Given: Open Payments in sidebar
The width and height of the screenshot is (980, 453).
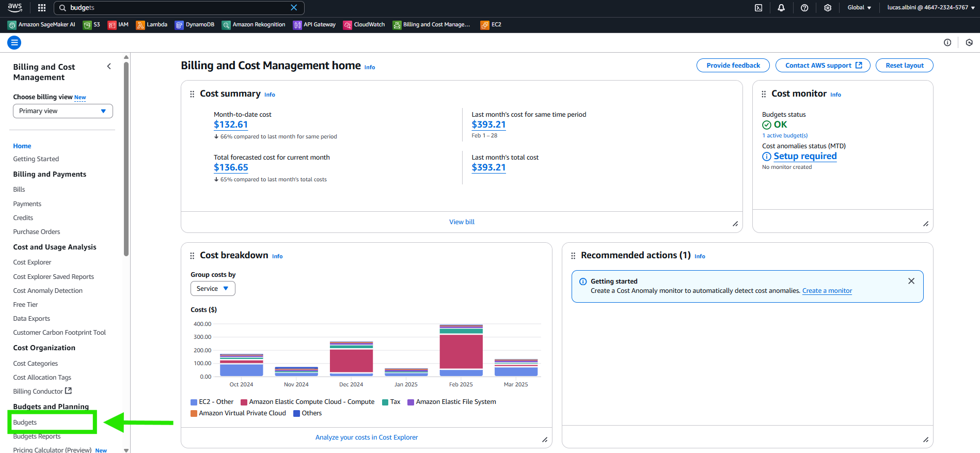Looking at the screenshot, I should [x=27, y=204].
